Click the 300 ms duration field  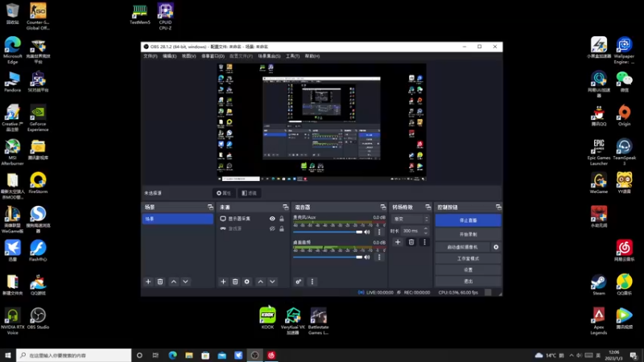click(x=412, y=231)
